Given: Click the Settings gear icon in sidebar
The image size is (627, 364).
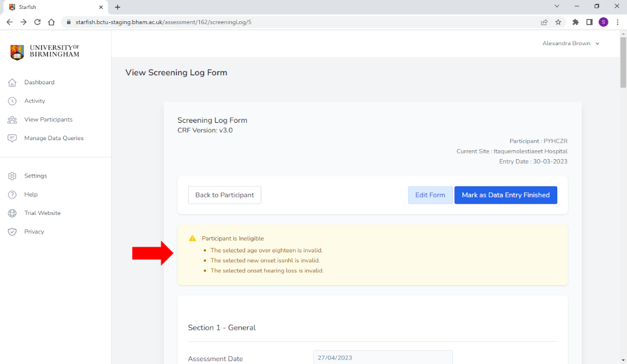Looking at the screenshot, I should point(12,176).
